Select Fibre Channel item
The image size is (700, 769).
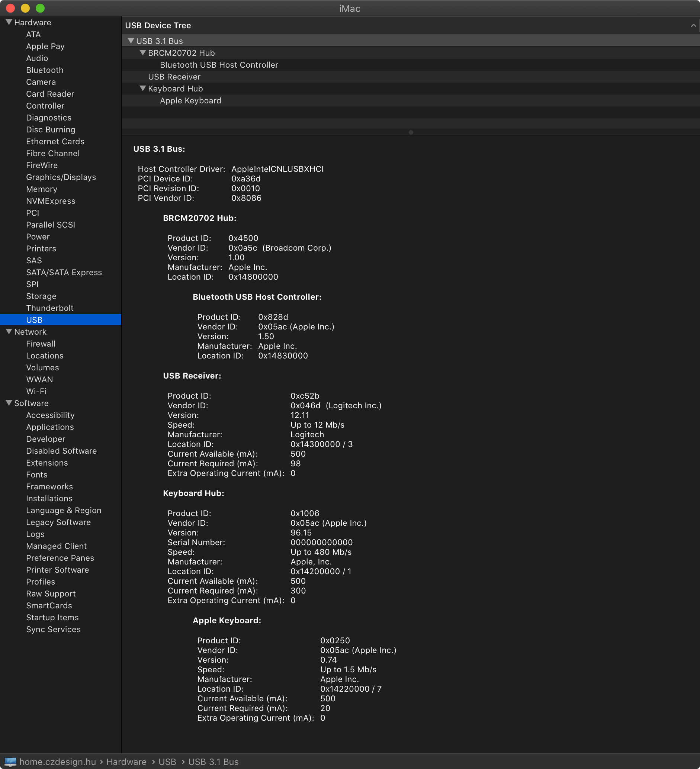point(53,153)
